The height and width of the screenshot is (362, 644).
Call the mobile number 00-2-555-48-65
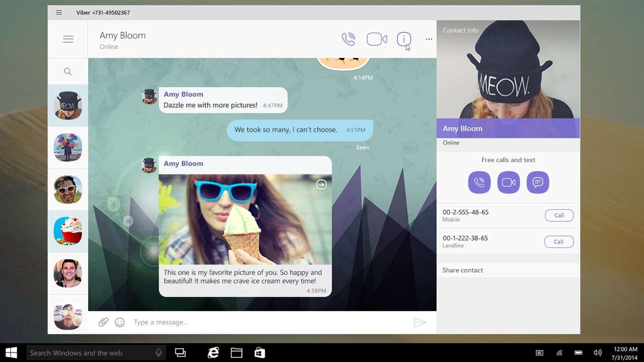559,215
